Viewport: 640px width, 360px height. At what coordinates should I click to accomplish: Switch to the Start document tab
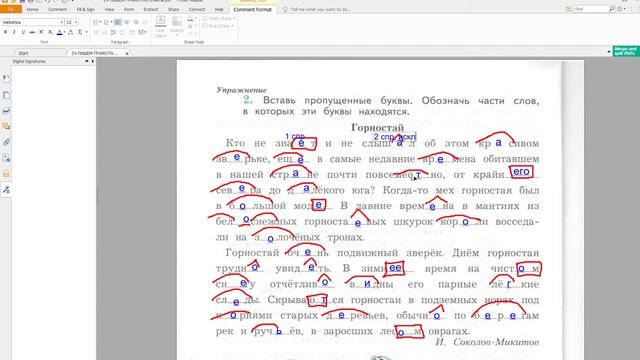(x=23, y=53)
